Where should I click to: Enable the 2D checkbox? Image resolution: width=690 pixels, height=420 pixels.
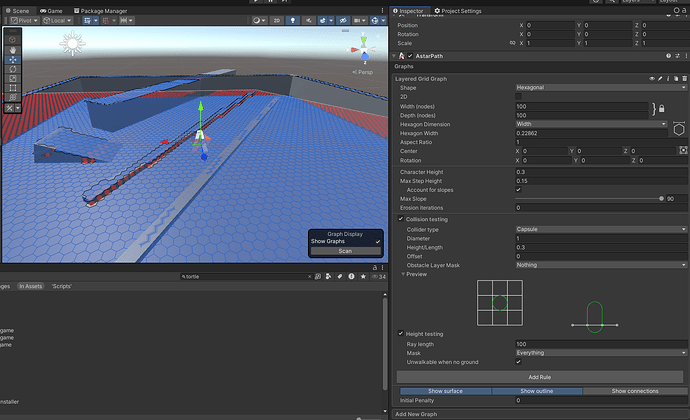(518, 96)
